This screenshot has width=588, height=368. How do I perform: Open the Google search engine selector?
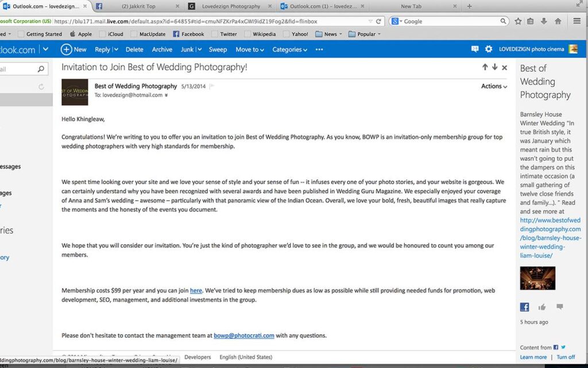pos(396,21)
